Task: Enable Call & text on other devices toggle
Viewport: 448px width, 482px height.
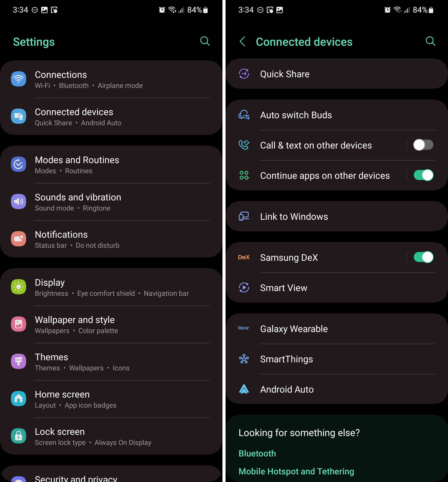Action: point(423,145)
